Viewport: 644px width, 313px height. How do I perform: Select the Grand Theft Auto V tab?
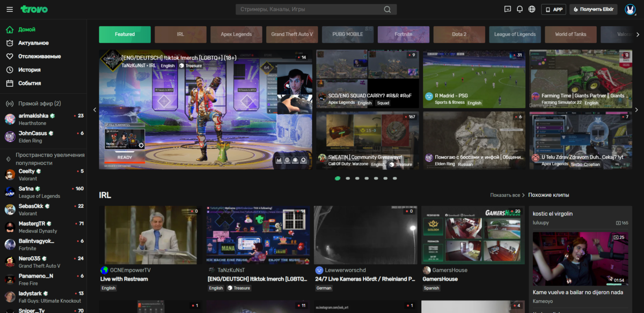coord(292,34)
